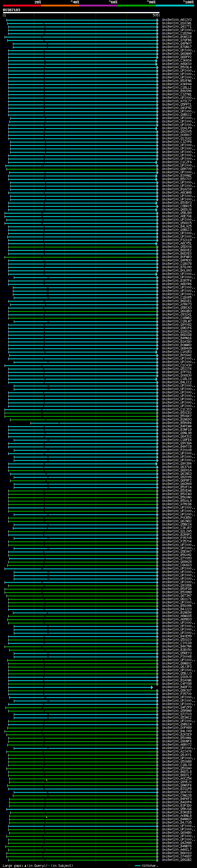The image size is (197, 868).
Task: Select the UniRef100_Q4PN07 label
Action: click(177, 43)
